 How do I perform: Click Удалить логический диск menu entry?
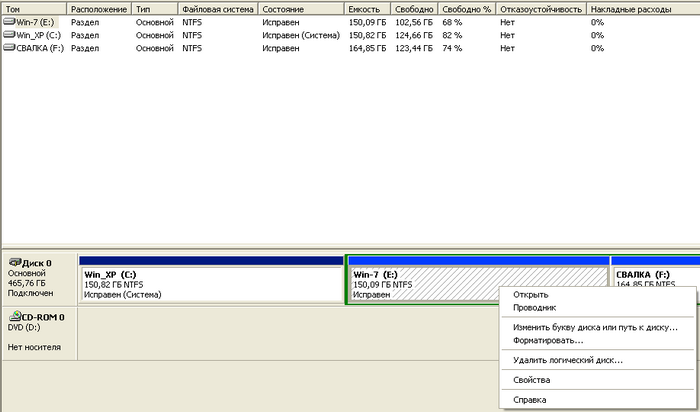click(567, 360)
